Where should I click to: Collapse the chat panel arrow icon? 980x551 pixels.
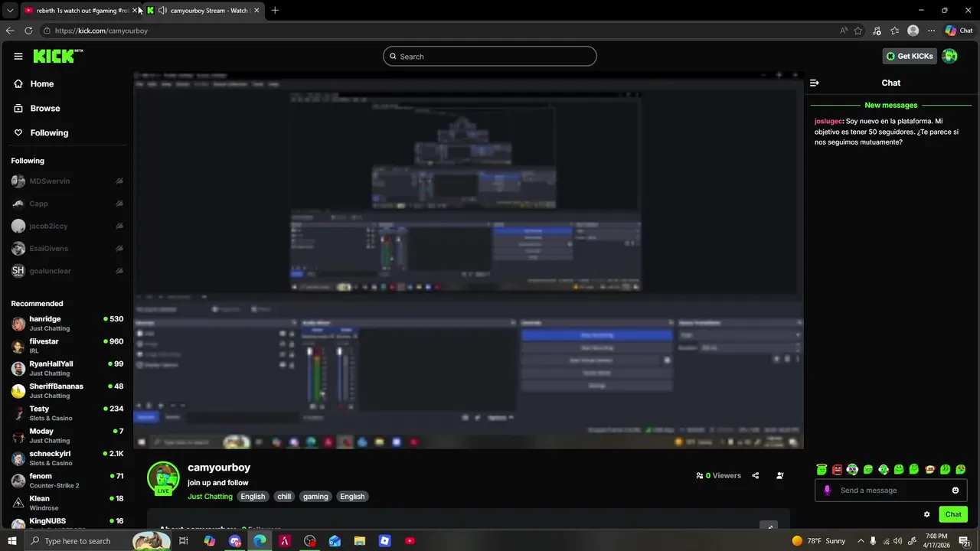tap(815, 83)
